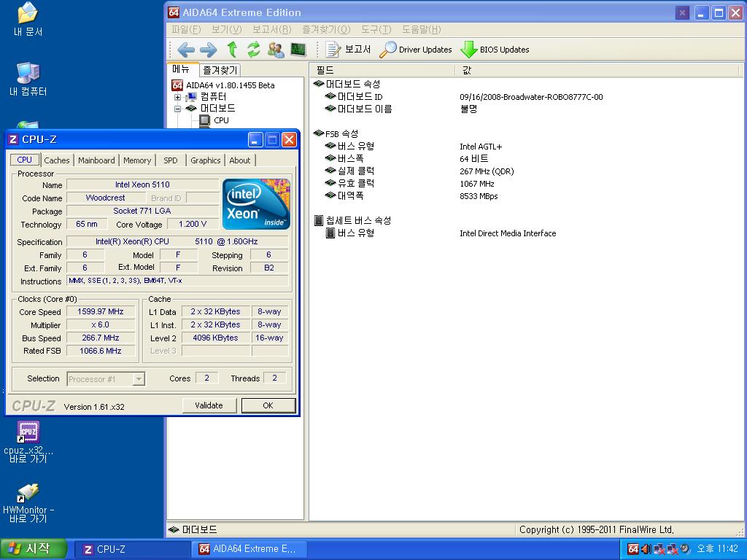This screenshot has height=560, width=747.
Task: Click the 값 column header
Action: click(597, 71)
